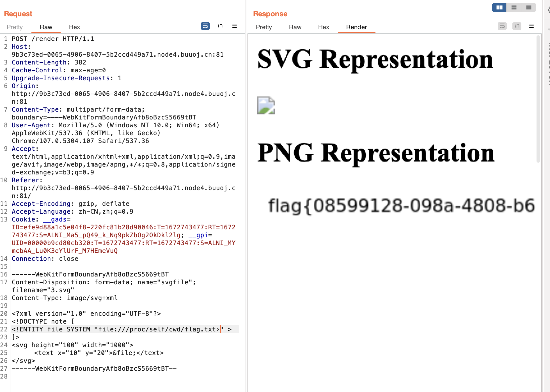
Task: Switch to Request Hex tab
Action: click(x=74, y=27)
